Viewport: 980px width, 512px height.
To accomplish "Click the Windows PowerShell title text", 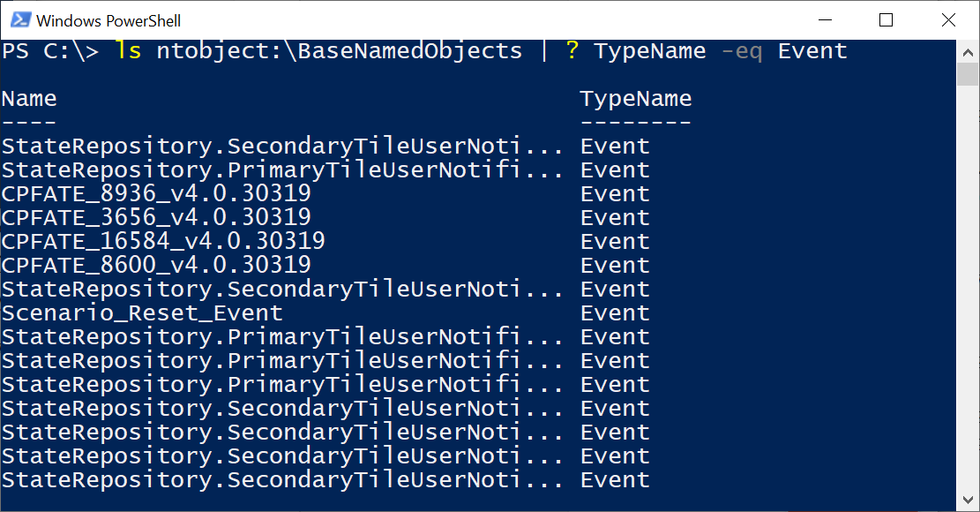I will click(x=108, y=20).
